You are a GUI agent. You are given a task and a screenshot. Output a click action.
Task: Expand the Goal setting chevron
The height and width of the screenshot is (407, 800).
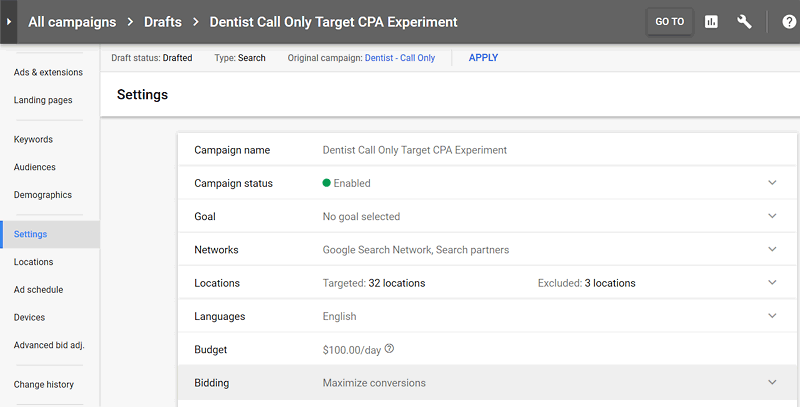point(772,216)
